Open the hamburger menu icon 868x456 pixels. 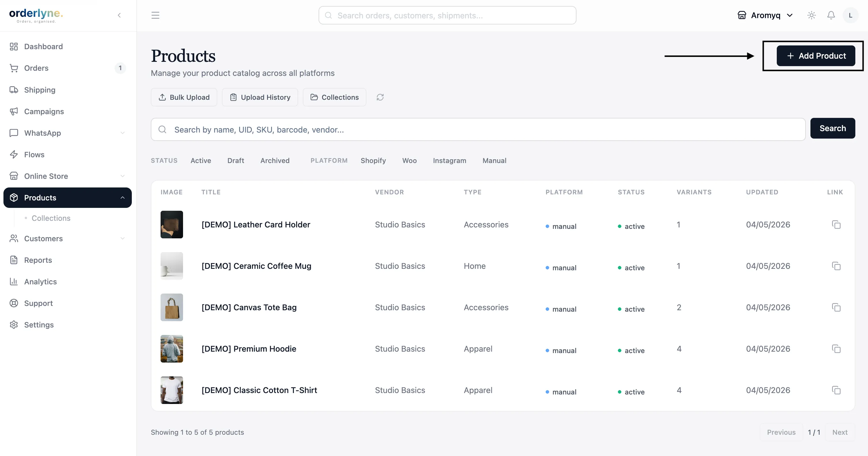pyautogui.click(x=155, y=15)
